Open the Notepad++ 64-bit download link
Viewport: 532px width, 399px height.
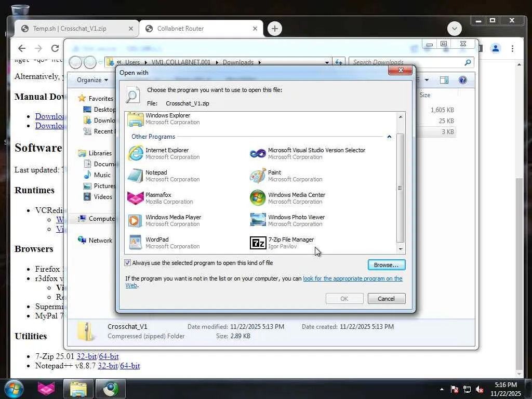130,366
